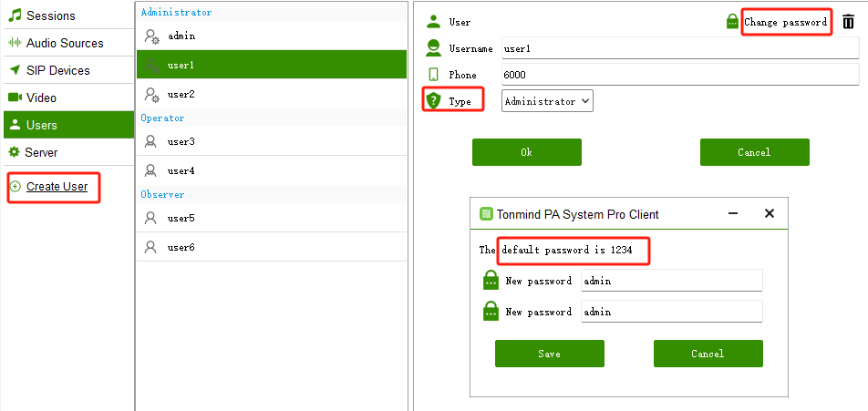The height and width of the screenshot is (411, 868).
Task: Click the first New password field
Action: tap(671, 281)
